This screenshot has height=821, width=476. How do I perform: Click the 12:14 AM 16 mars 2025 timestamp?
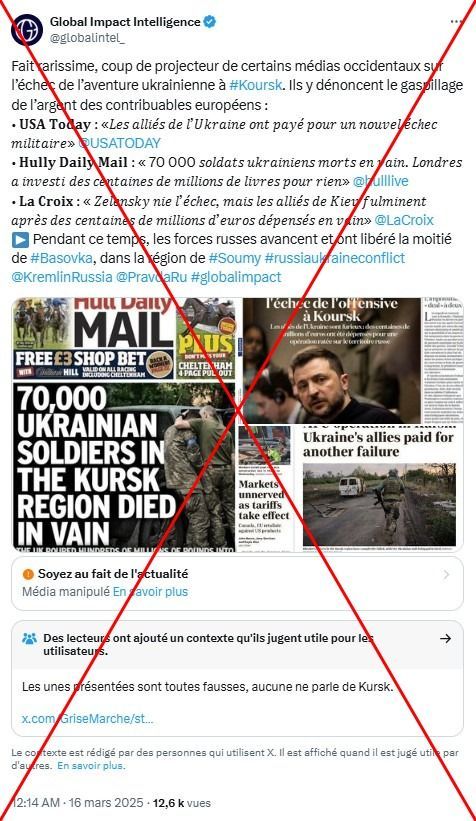point(78,803)
